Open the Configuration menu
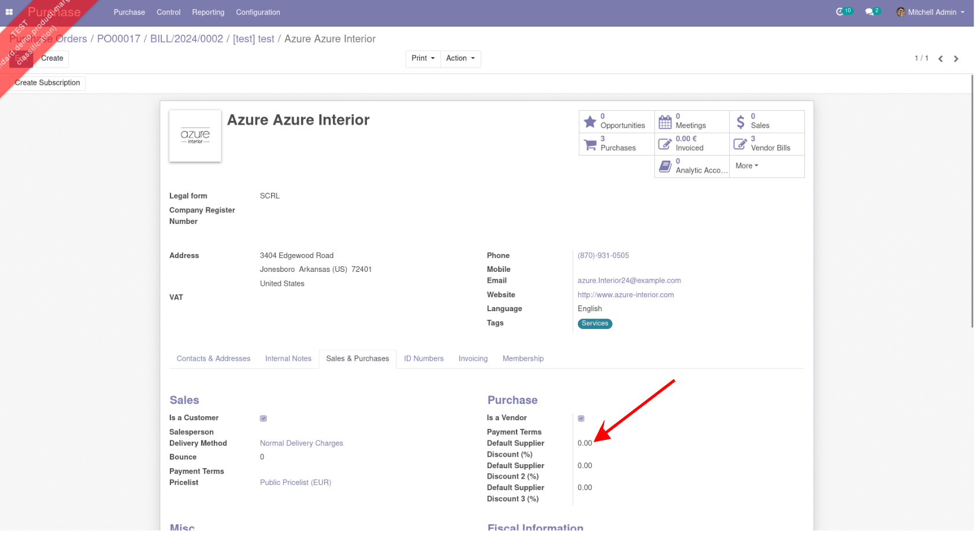This screenshot has width=980, height=534. pyautogui.click(x=258, y=12)
